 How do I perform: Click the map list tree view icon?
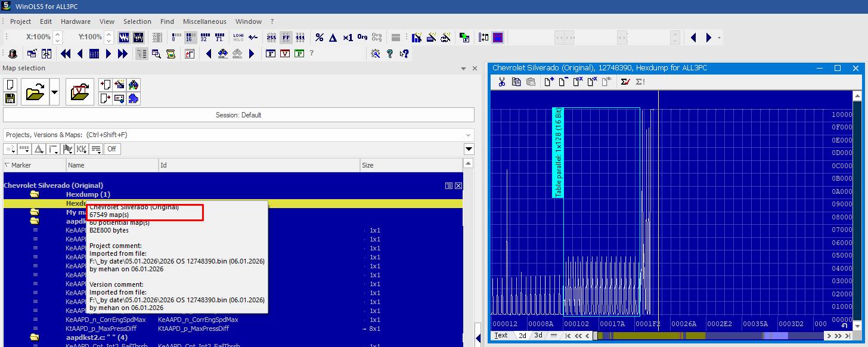[x=142, y=54]
